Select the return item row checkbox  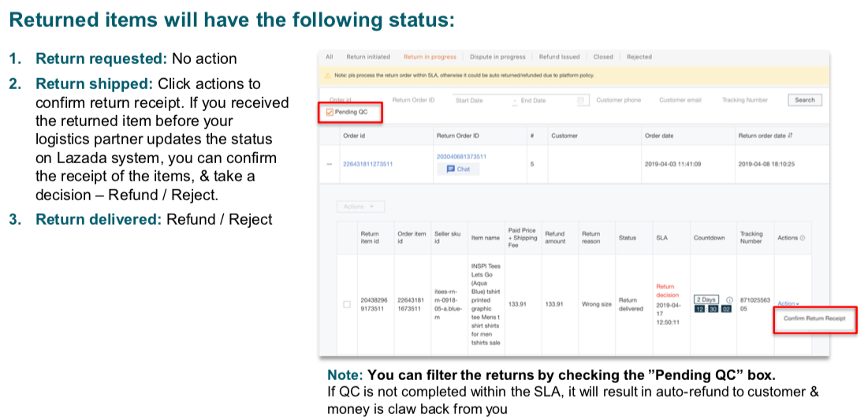(347, 304)
